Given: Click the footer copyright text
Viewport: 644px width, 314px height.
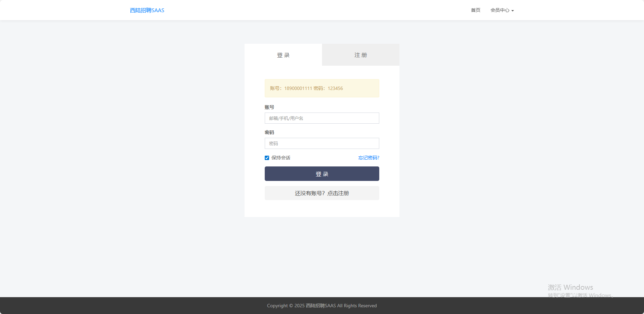Looking at the screenshot, I should (x=322, y=306).
